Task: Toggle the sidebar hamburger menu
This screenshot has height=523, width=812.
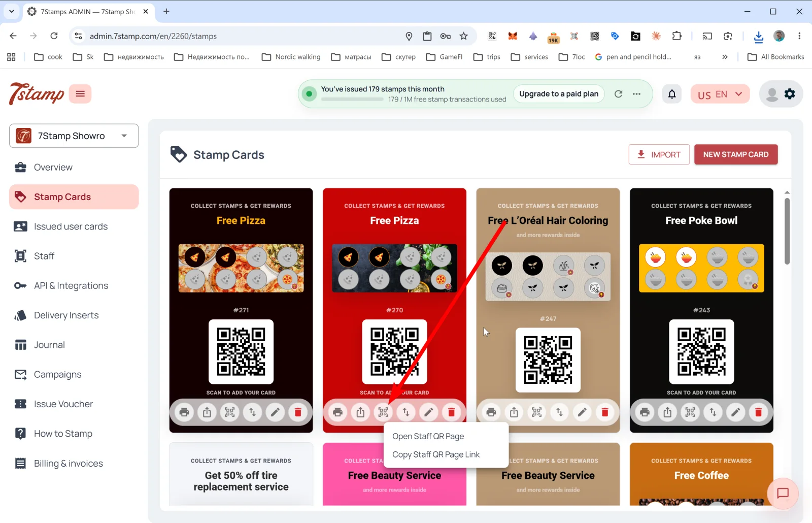Action: [80, 94]
